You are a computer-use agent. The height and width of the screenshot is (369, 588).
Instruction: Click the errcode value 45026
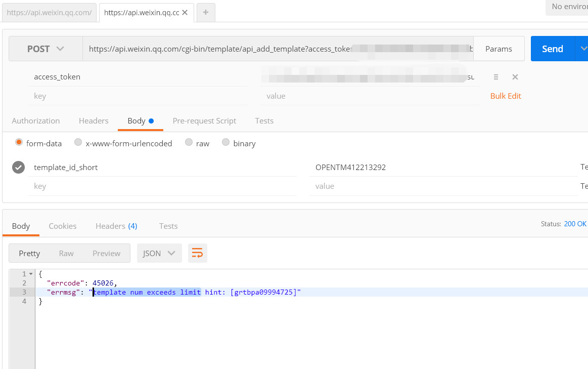coord(103,283)
